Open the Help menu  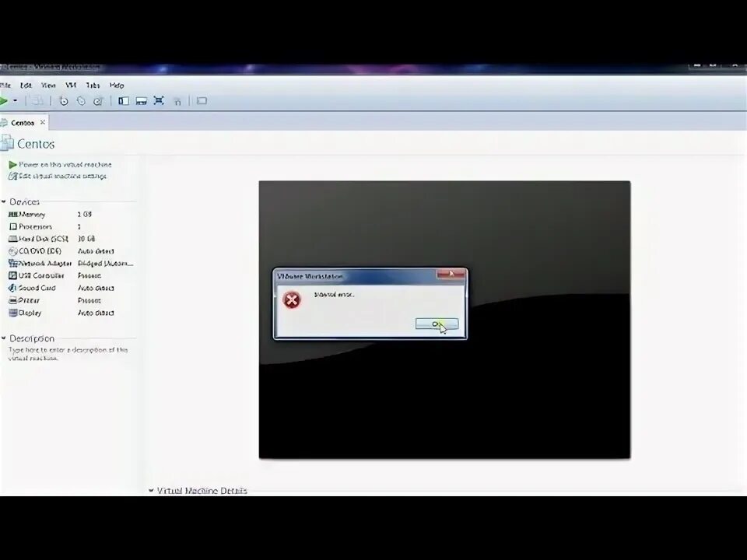point(117,86)
